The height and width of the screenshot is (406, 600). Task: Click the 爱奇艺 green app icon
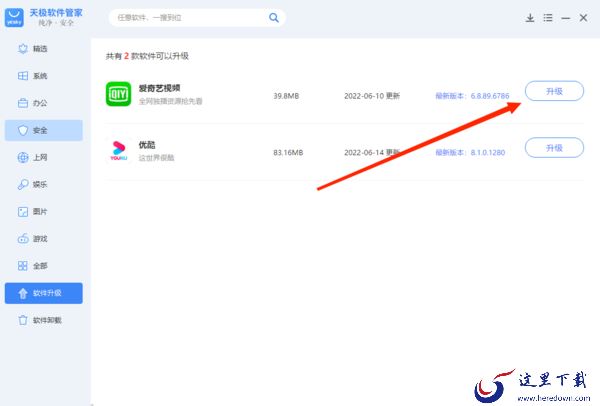118,94
